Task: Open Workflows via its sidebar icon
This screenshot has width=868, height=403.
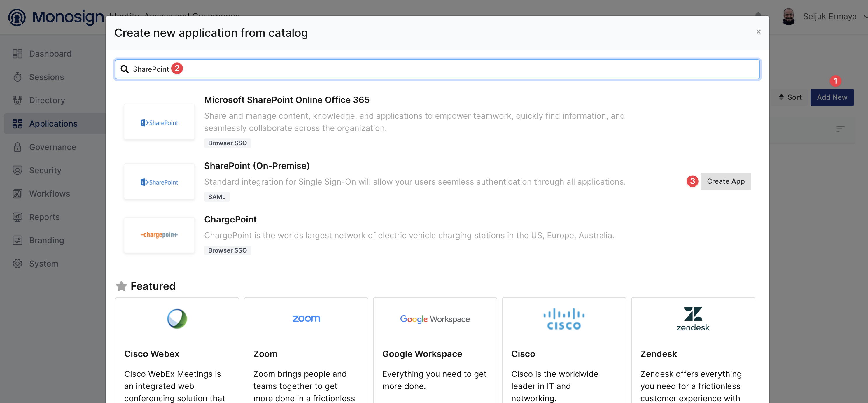Action: click(x=17, y=193)
